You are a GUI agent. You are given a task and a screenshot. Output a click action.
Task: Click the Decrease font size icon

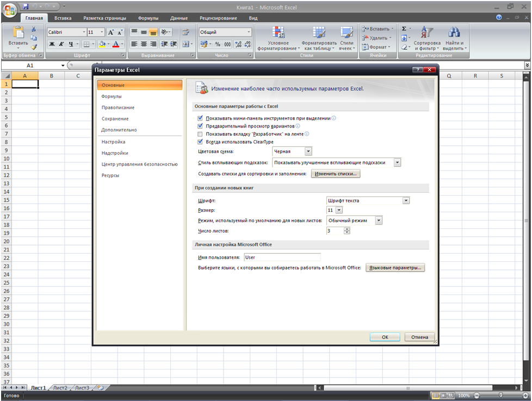click(x=120, y=32)
